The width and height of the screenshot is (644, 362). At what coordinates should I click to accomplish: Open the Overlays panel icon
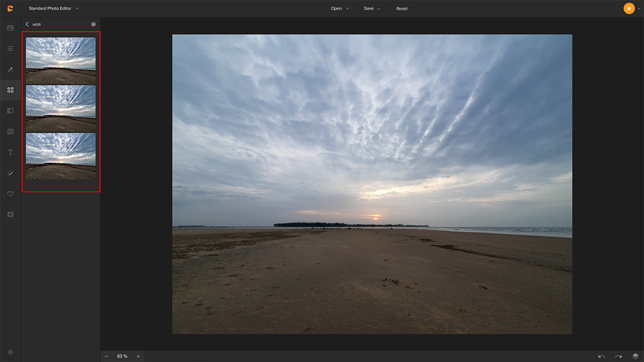coord(10,111)
